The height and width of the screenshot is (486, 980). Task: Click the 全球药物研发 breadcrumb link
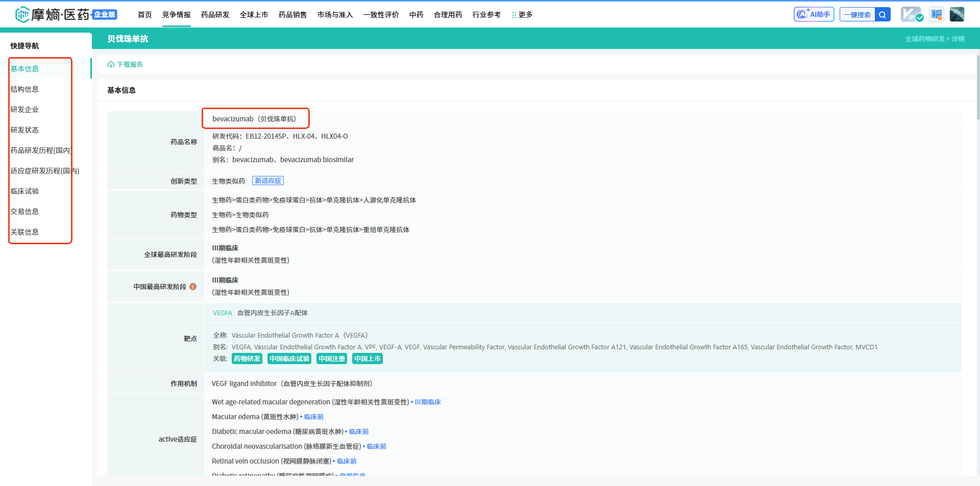925,39
